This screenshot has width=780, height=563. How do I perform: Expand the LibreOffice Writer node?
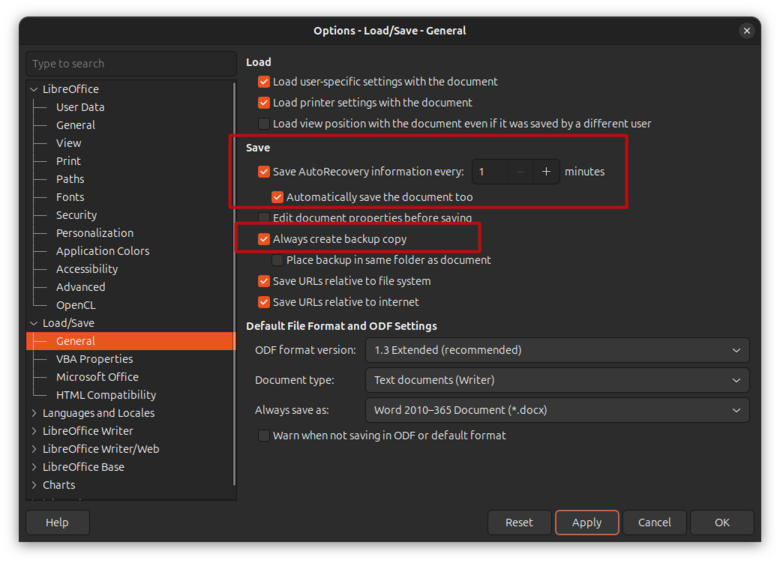click(34, 431)
